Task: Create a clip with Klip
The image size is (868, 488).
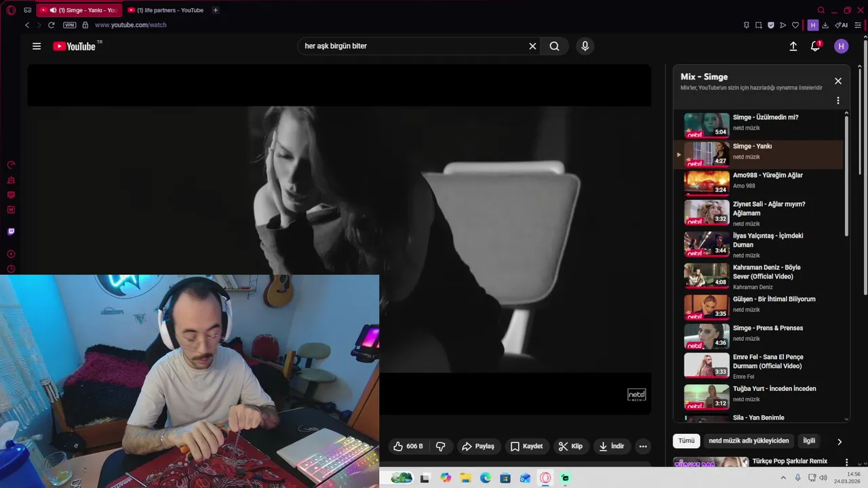Action: (x=570, y=446)
